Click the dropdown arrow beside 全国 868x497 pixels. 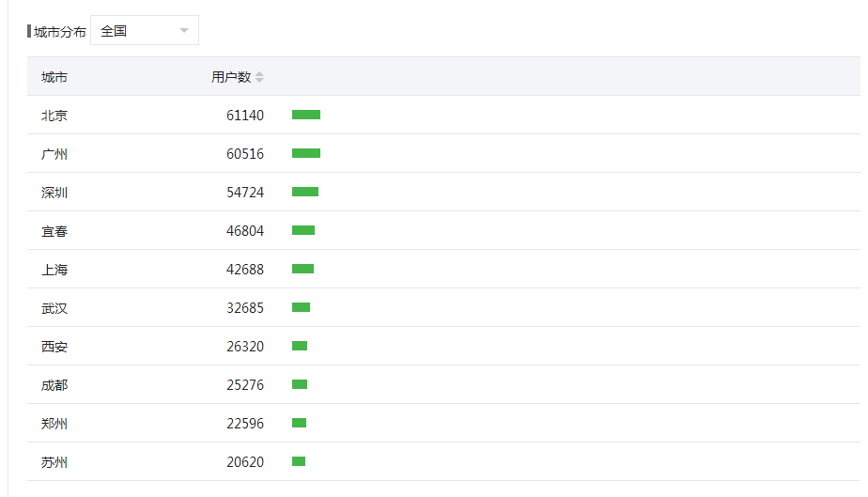[184, 31]
